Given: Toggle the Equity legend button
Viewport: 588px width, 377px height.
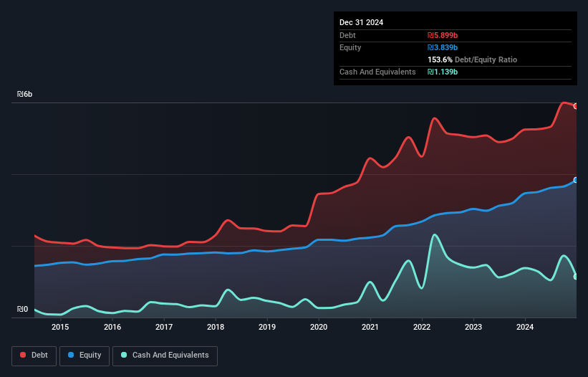Looking at the screenshot, I should (85, 355).
